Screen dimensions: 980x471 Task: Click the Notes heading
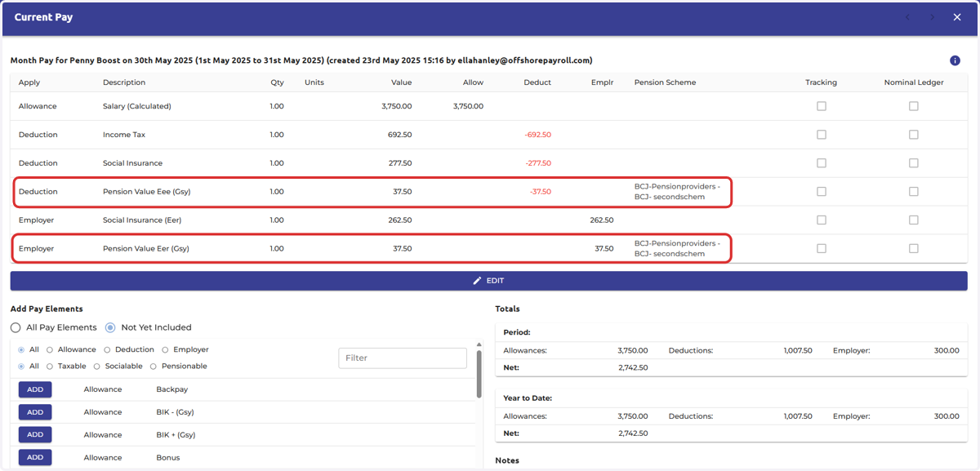tap(507, 460)
